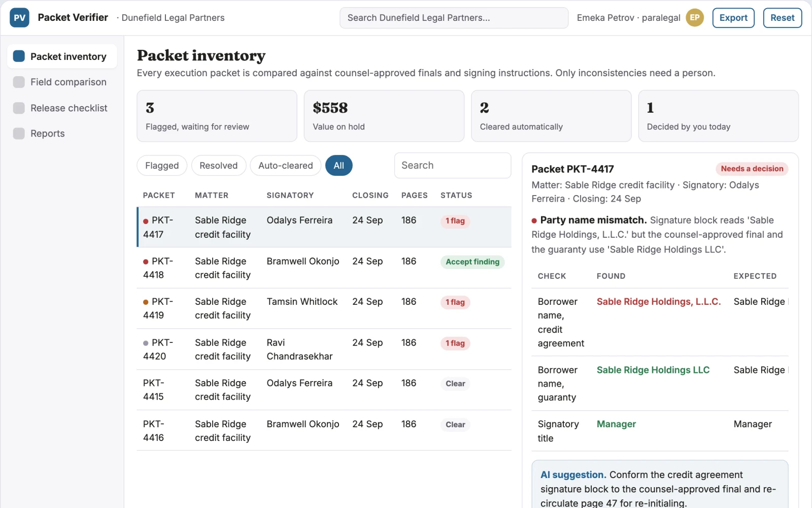812x508 pixels.
Task: Open packet PKT-4420
Action: pos(324,349)
